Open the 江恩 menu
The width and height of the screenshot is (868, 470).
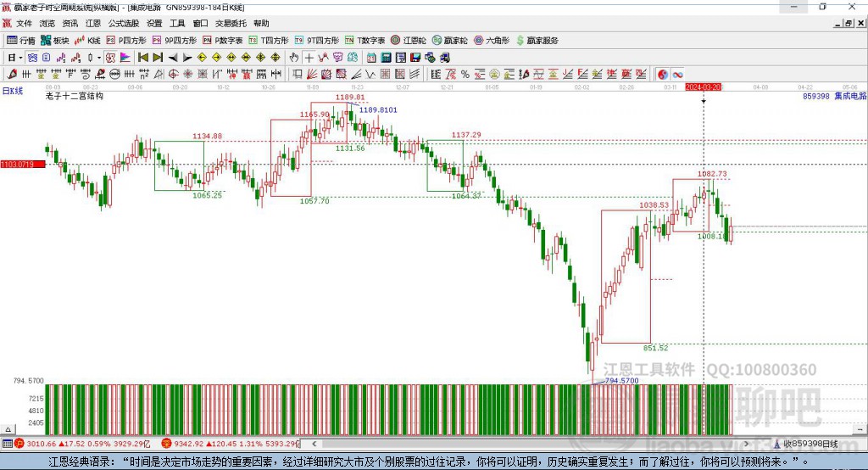[x=93, y=23]
